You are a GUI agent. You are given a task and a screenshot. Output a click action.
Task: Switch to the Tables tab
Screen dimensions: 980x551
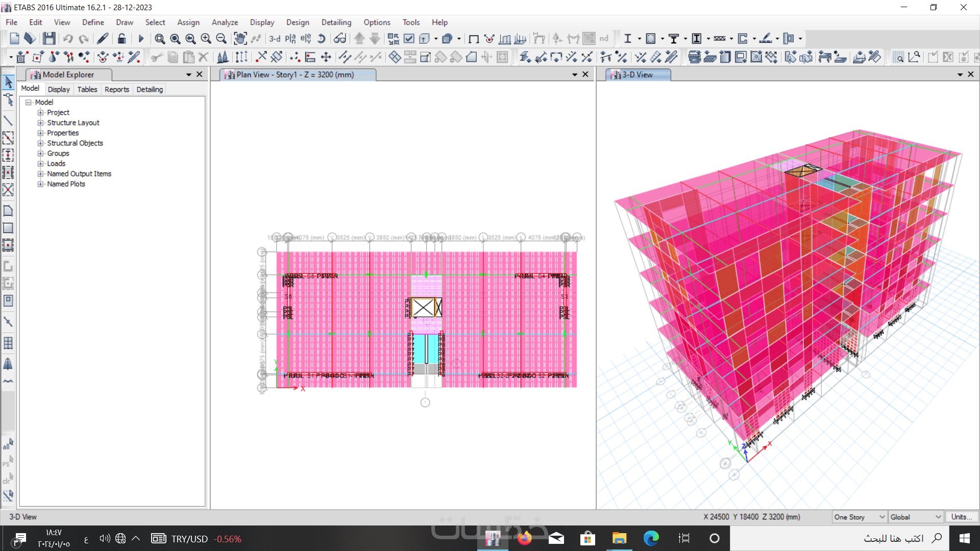click(87, 89)
